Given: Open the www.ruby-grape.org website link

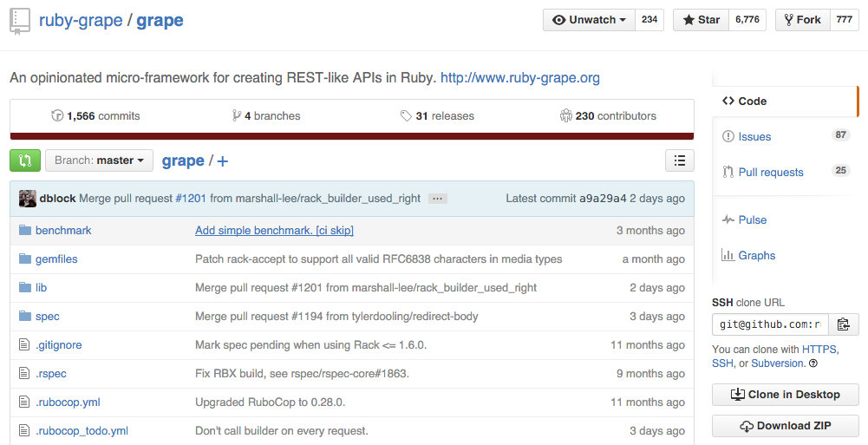Looking at the screenshot, I should point(519,77).
